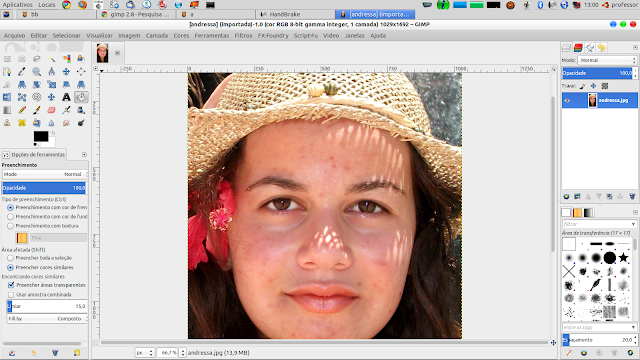Select the Free Select lasso tool
This screenshot has height=360, width=640.
click(x=37, y=59)
